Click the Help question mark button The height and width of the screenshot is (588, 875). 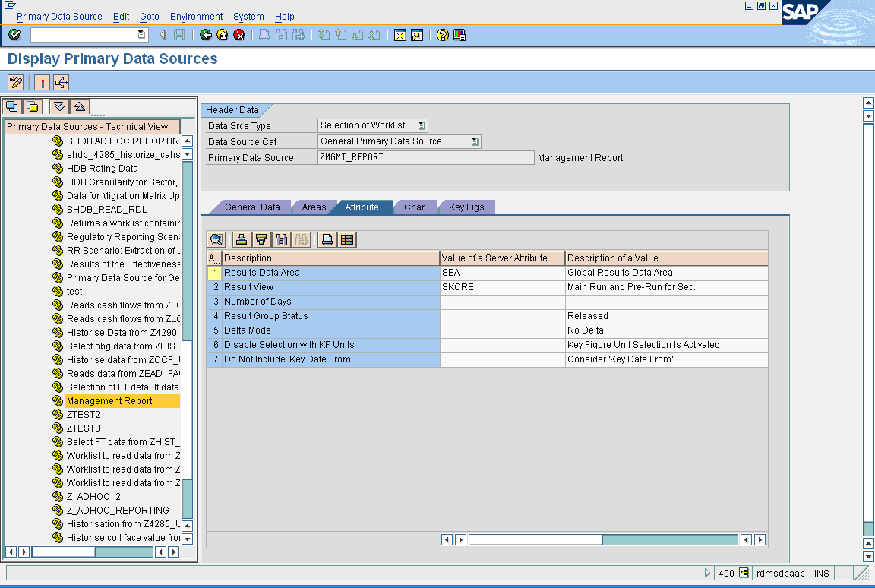pos(441,34)
